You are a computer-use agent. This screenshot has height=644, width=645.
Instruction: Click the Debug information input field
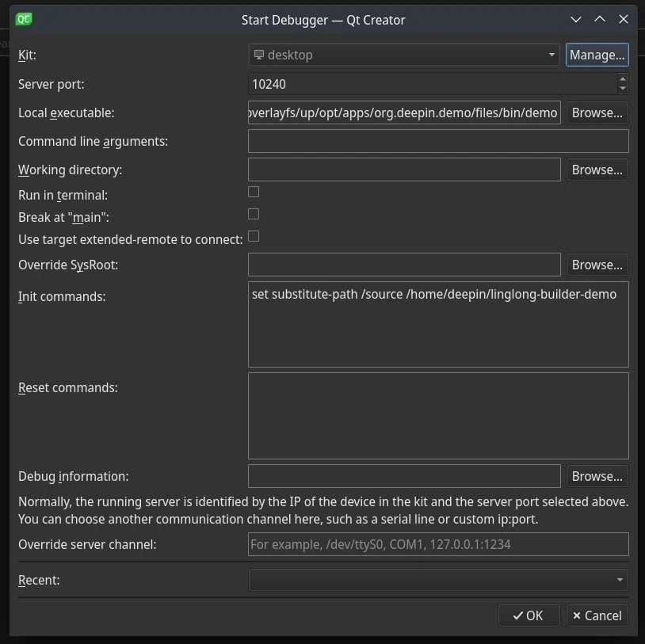click(x=404, y=476)
